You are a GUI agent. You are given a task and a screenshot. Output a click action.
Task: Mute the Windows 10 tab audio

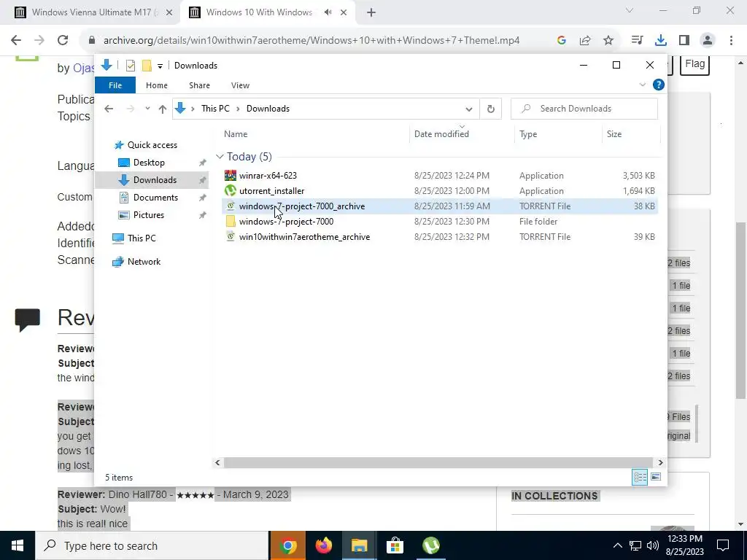328,12
